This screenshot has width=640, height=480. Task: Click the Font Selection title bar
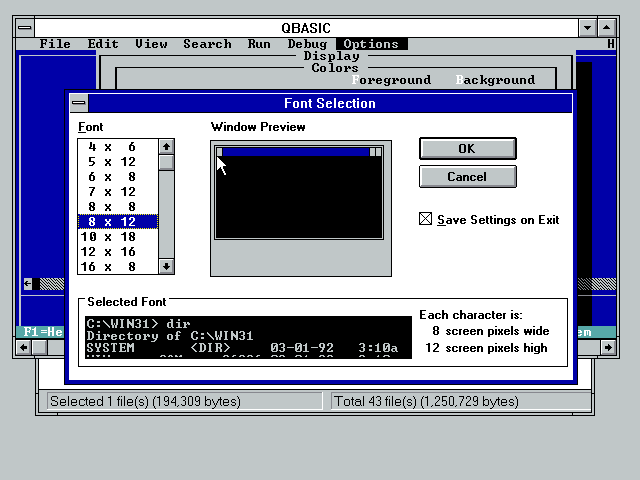pos(330,103)
